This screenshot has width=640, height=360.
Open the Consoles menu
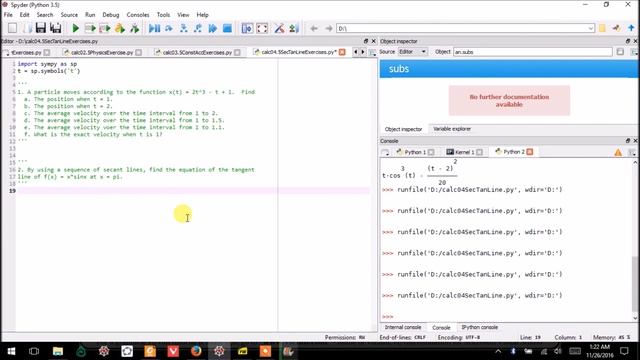(138, 15)
